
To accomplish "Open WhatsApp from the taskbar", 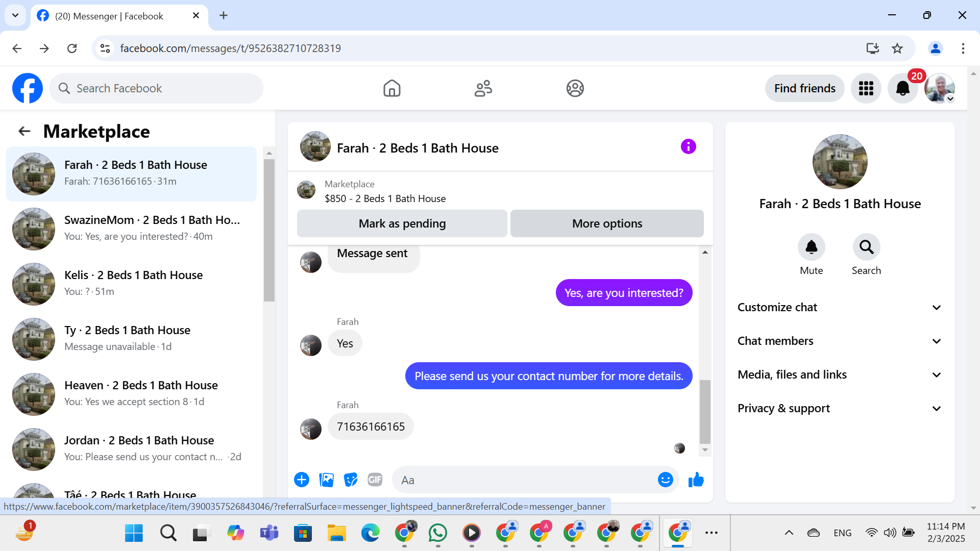I will 438,533.
